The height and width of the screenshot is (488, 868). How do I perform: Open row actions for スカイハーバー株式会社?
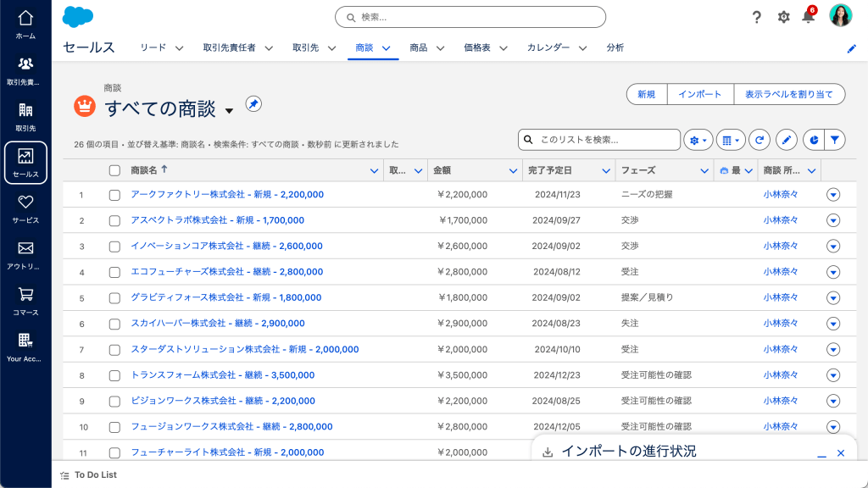[x=833, y=324]
